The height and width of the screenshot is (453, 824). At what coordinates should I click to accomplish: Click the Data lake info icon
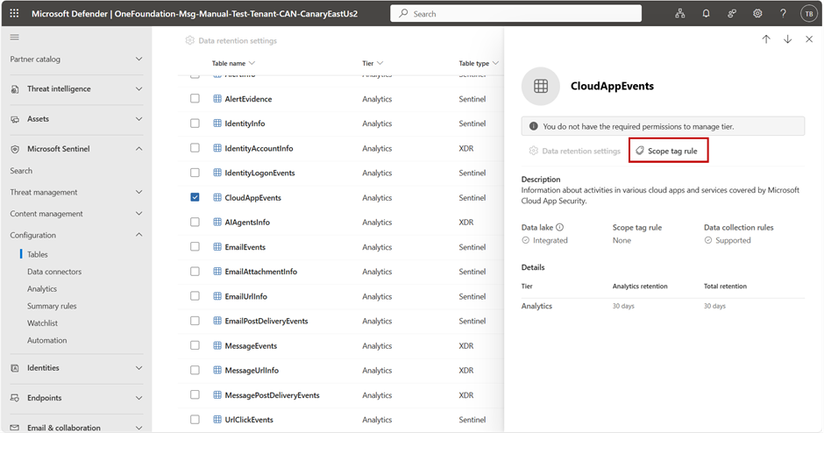click(x=560, y=227)
